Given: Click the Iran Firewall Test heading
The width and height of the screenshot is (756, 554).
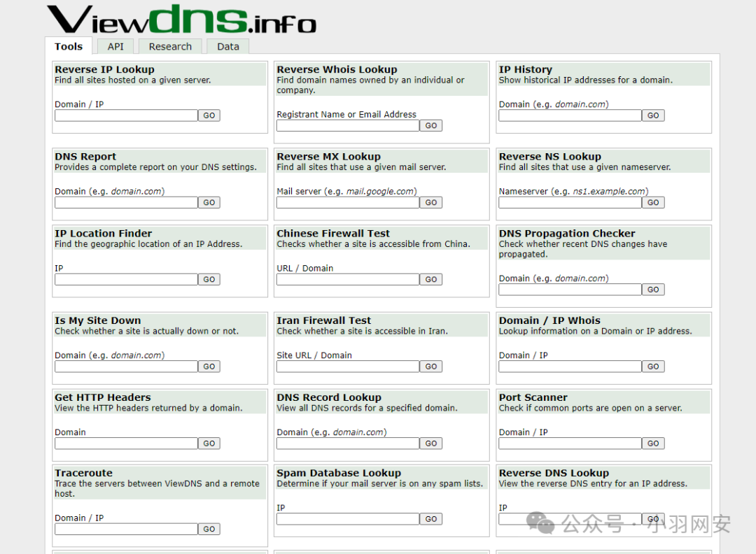Looking at the screenshot, I should (x=324, y=320).
